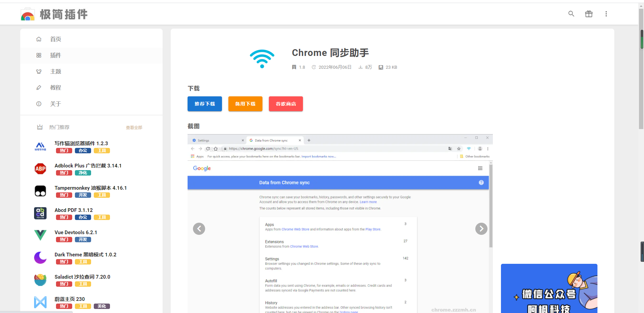Click the extension screenshot image
The height and width of the screenshot is (313, 644).
pos(340,224)
